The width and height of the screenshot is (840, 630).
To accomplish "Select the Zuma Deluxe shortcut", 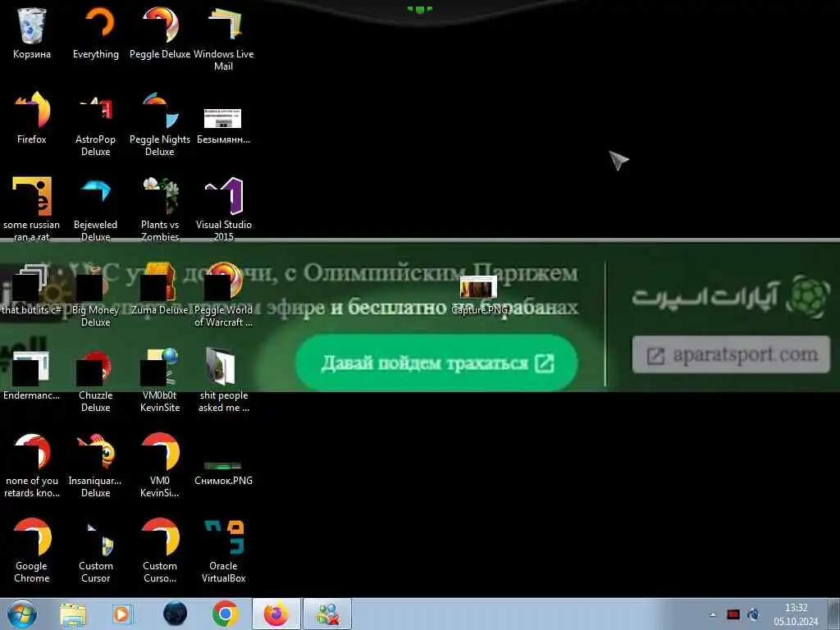I will [x=160, y=290].
